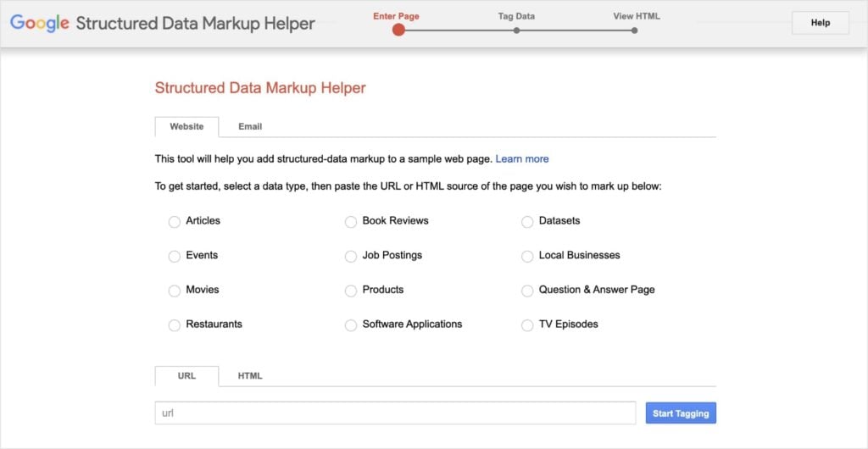
Task: Select the Products data type
Action: [351, 291]
